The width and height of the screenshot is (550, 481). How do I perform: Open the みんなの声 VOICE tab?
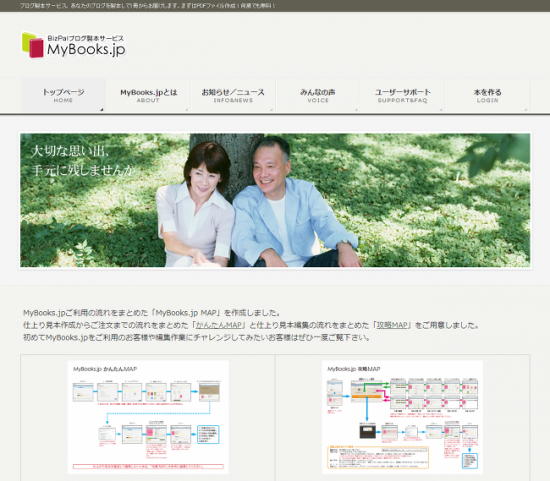[x=318, y=95]
